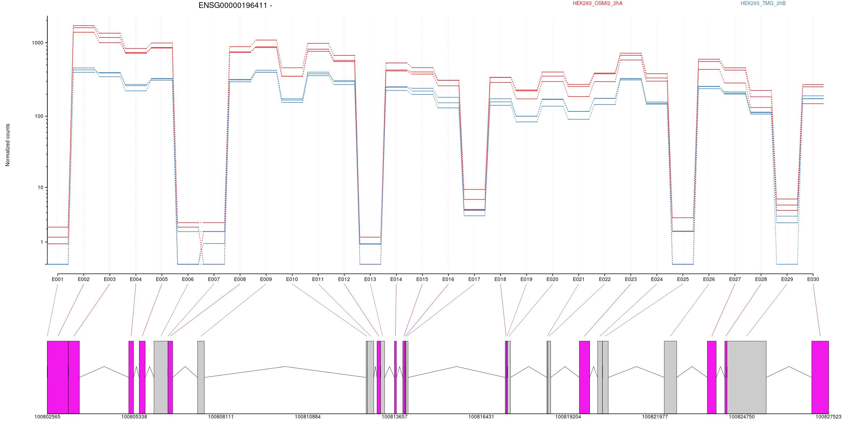Viewport: 868px width, 434px height.
Task: Click exon label E023
Action: click(x=631, y=279)
